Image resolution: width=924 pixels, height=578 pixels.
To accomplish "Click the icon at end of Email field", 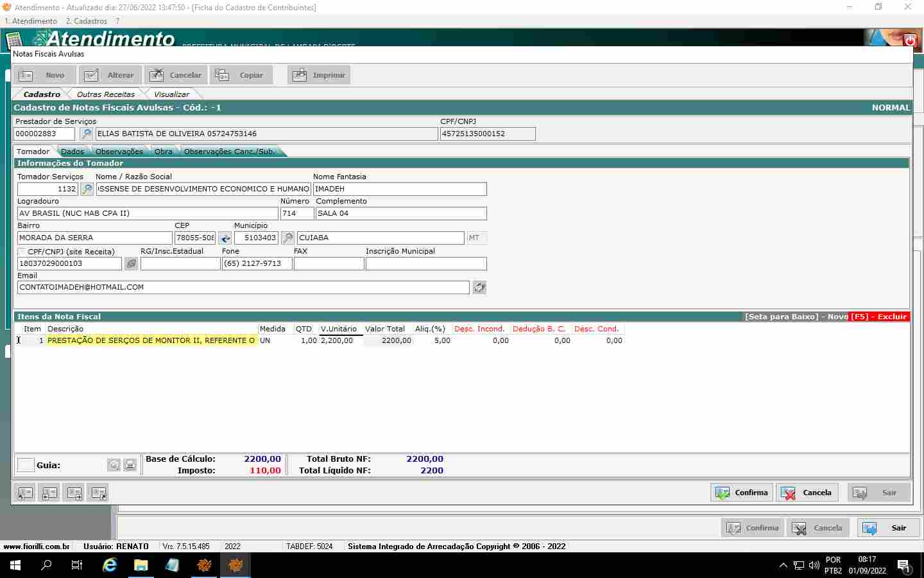I will pos(479,287).
